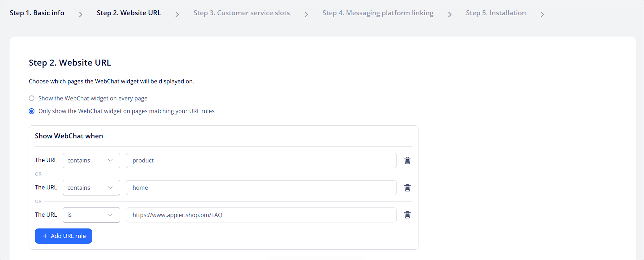Select 'Only show on pages matching URL rules'
Screen dimensions: 644x260
pyautogui.click(x=32, y=111)
